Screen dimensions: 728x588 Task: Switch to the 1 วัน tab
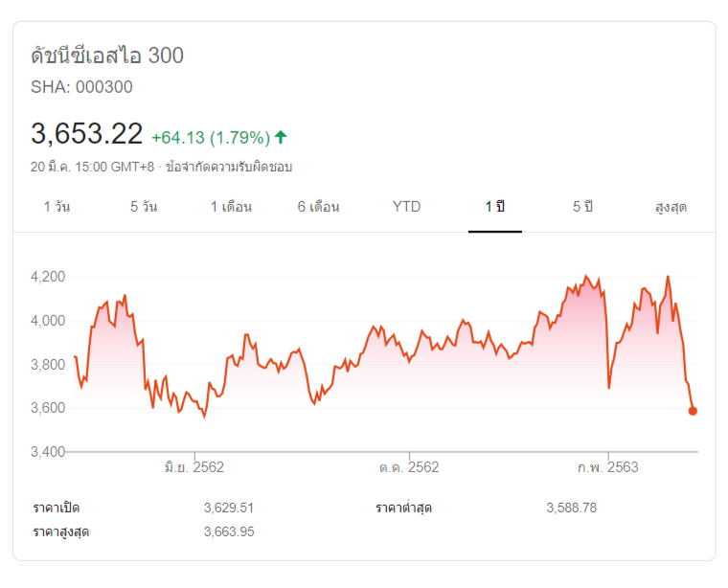tap(57, 206)
